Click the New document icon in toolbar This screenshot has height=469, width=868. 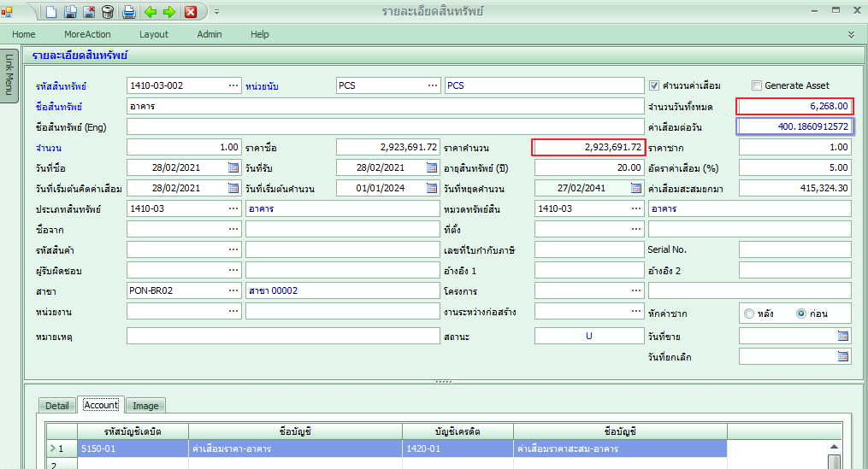pyautogui.click(x=52, y=12)
